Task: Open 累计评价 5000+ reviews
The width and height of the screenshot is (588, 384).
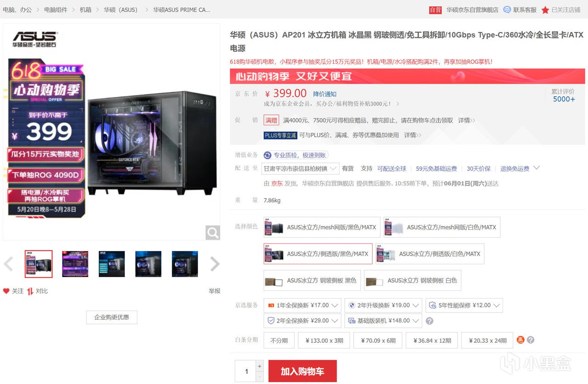Action: point(563,95)
